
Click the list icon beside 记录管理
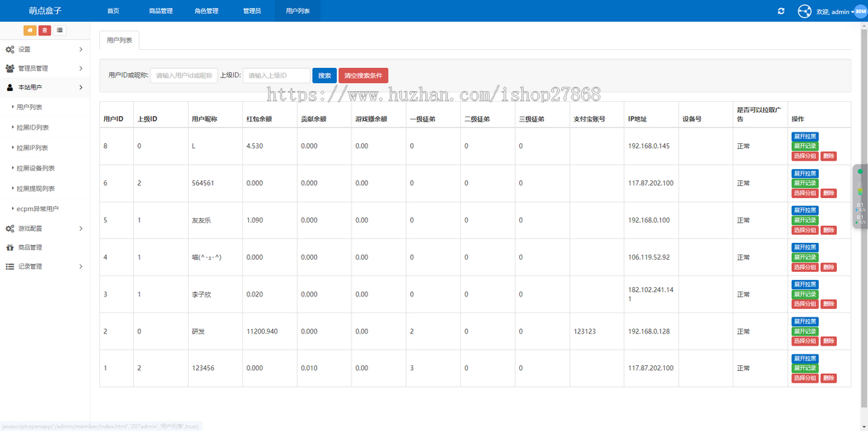point(10,267)
